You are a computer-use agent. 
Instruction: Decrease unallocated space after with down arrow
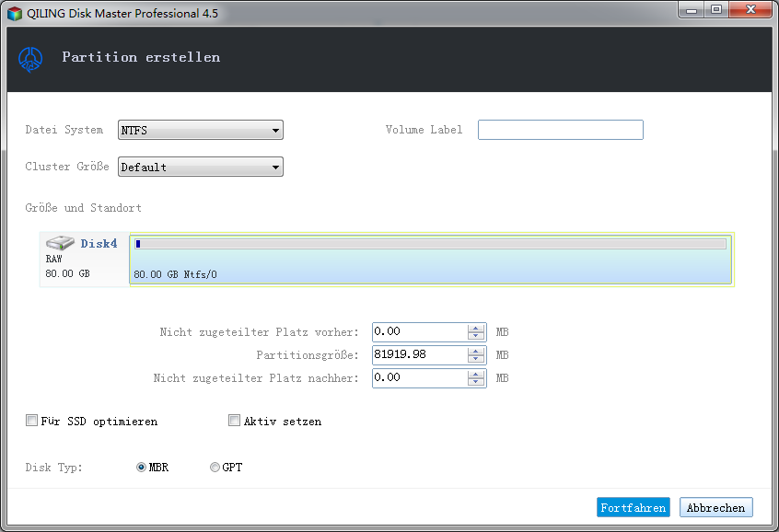pyautogui.click(x=476, y=383)
